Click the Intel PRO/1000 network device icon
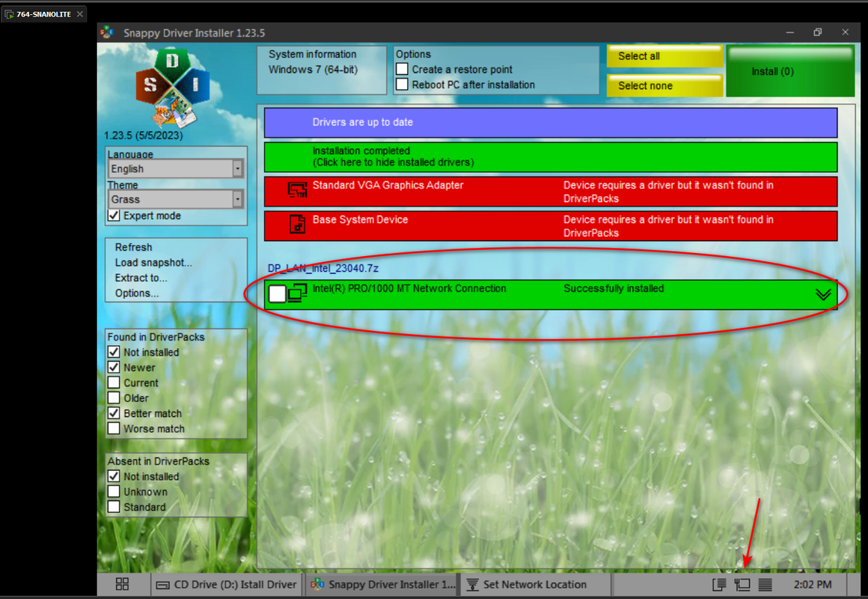This screenshot has width=868, height=599. (297, 293)
